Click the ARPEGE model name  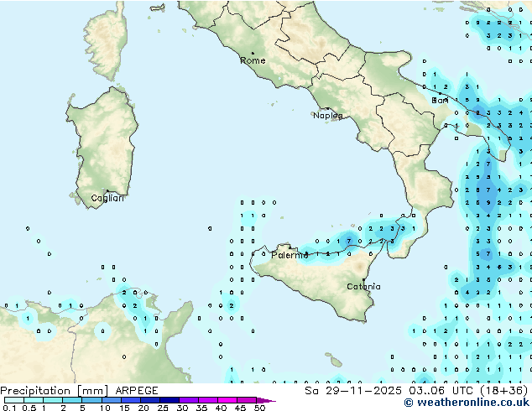pos(137,391)
